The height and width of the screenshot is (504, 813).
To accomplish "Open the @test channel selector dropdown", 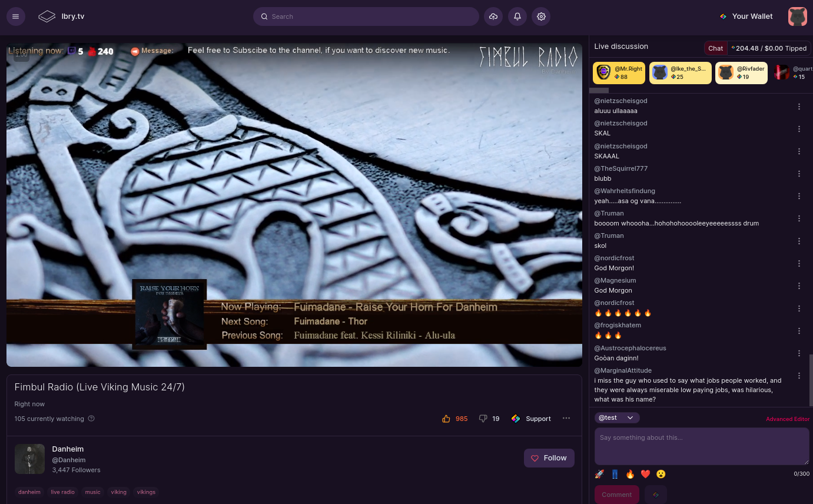I will 617,417.
